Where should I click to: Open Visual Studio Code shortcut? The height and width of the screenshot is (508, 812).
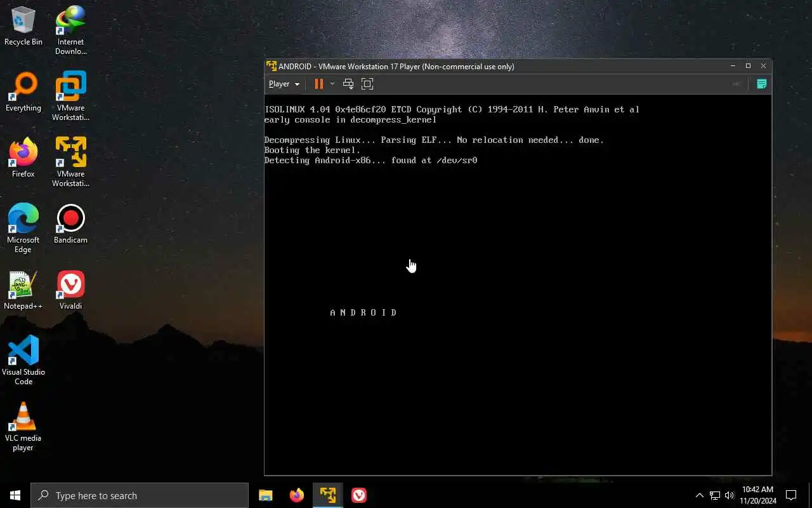coord(23,361)
